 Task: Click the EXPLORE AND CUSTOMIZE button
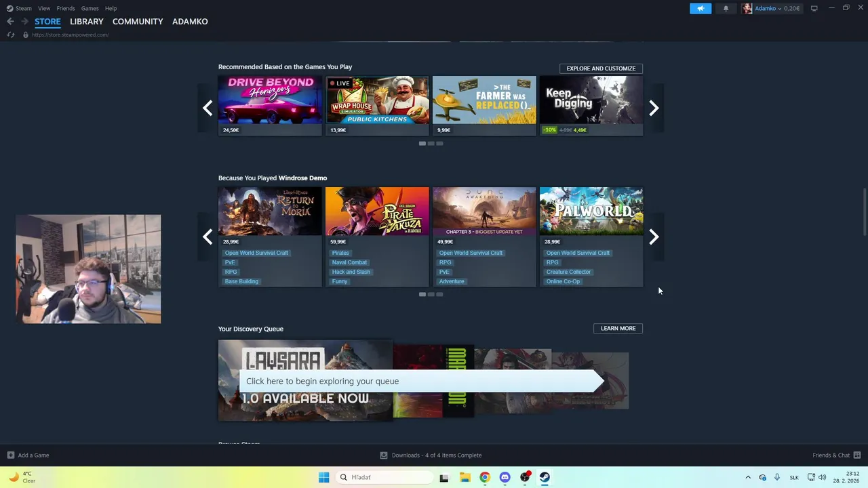coord(601,68)
